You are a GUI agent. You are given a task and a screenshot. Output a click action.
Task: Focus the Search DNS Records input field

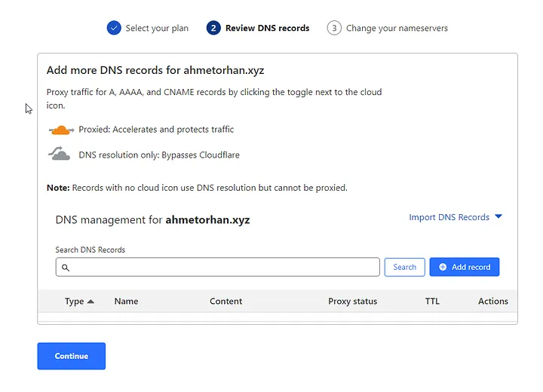click(222, 267)
